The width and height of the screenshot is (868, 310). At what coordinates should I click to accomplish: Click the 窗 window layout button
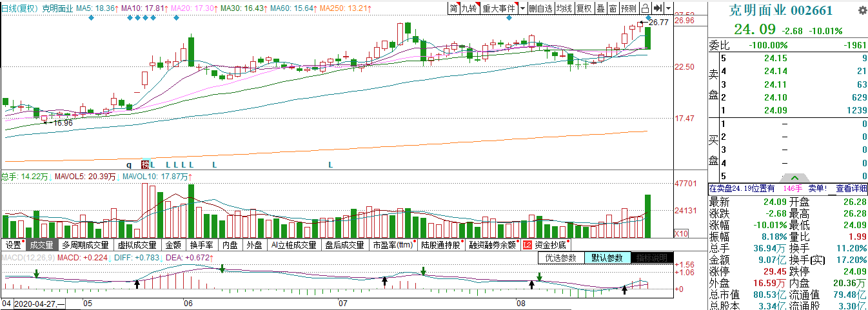613,8
